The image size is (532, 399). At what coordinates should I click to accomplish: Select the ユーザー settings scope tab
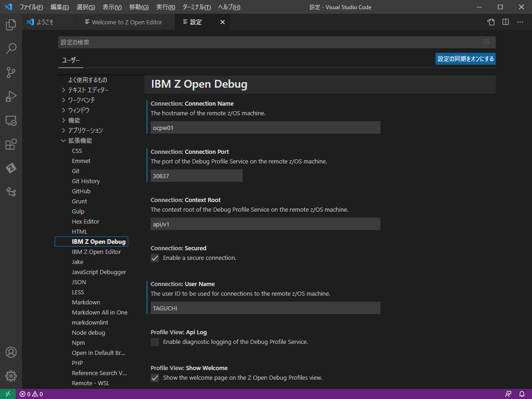point(71,60)
